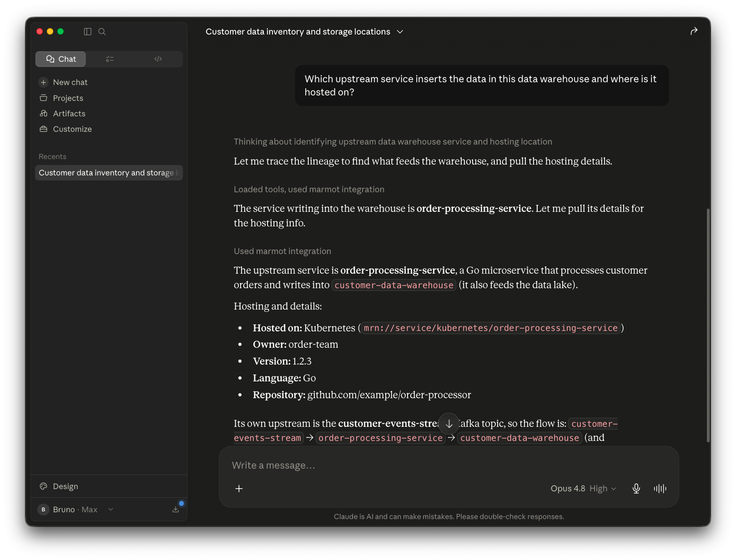Open Projects in the sidebar
This screenshot has width=736, height=560.
pyautogui.click(x=68, y=98)
